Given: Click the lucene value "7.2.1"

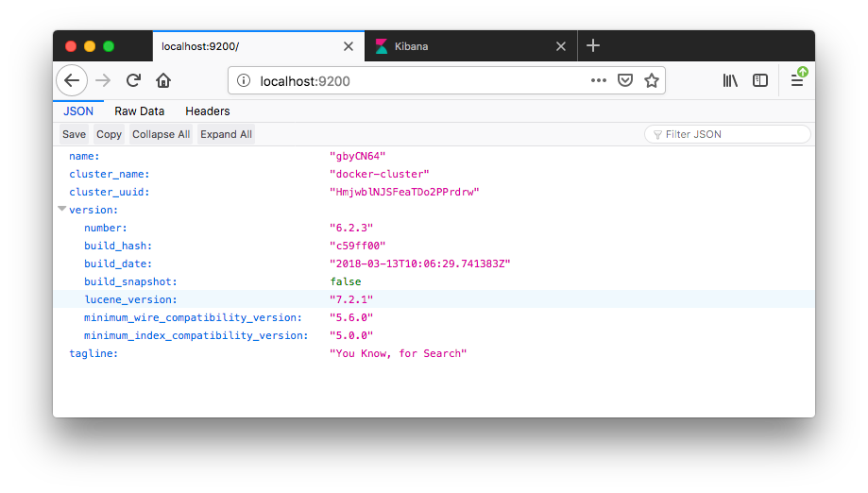Looking at the screenshot, I should pyautogui.click(x=351, y=299).
